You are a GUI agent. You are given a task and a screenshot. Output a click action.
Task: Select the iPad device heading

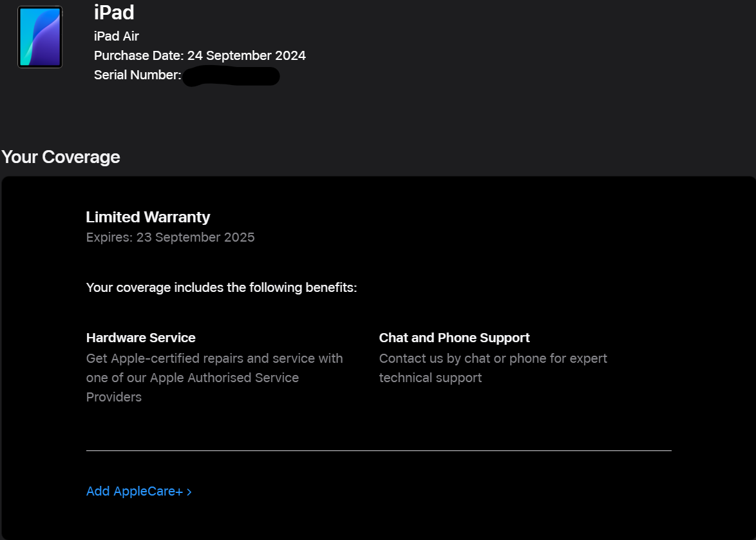point(114,12)
